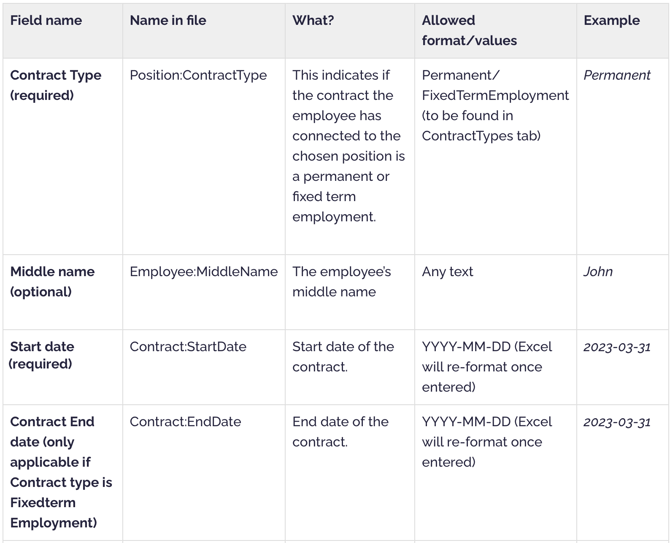The height and width of the screenshot is (543, 670).
Task: Click "End date of the contract." description
Action: pyautogui.click(x=340, y=431)
